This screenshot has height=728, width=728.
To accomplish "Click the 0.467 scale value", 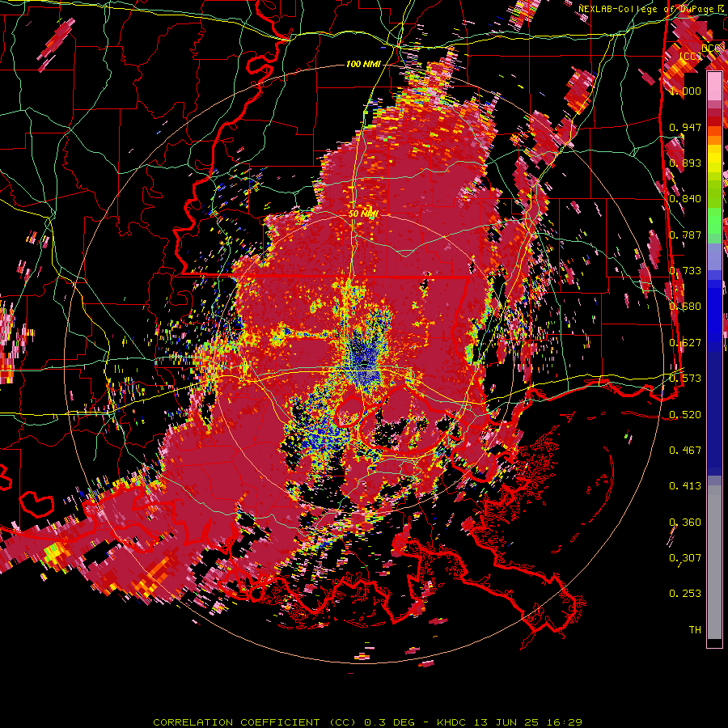I will tap(685, 450).
